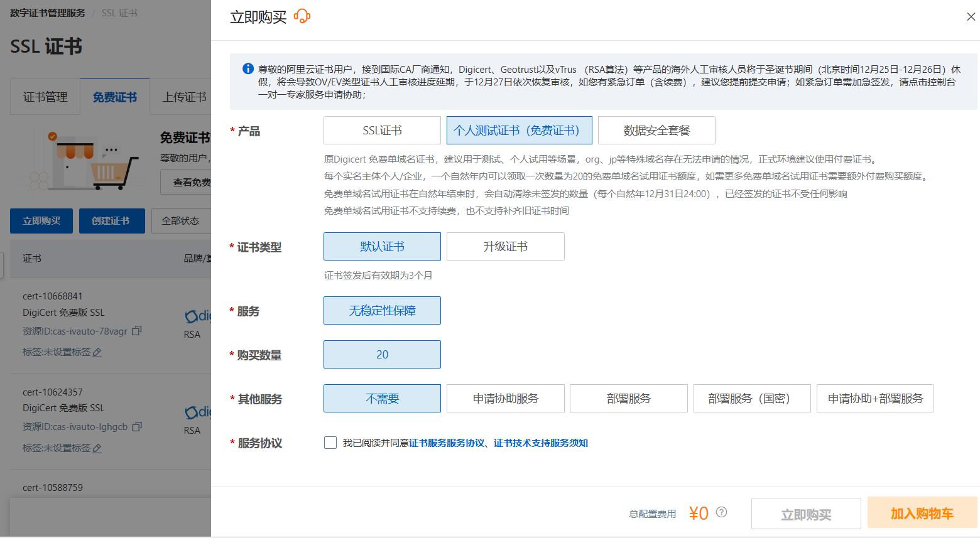Image resolution: width=980 pixels, height=538 pixels.
Task: Click the shopping cart banner illustration
Action: 84,161
